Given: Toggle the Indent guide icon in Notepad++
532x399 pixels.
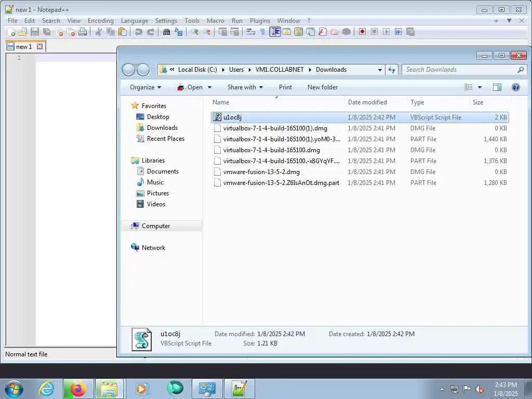Looking at the screenshot, I should click(275, 32).
